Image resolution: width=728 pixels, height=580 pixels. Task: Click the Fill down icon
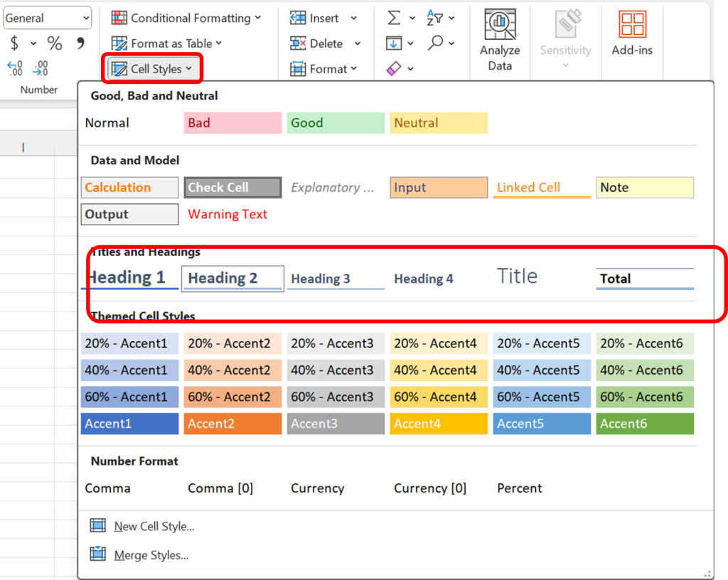(394, 43)
